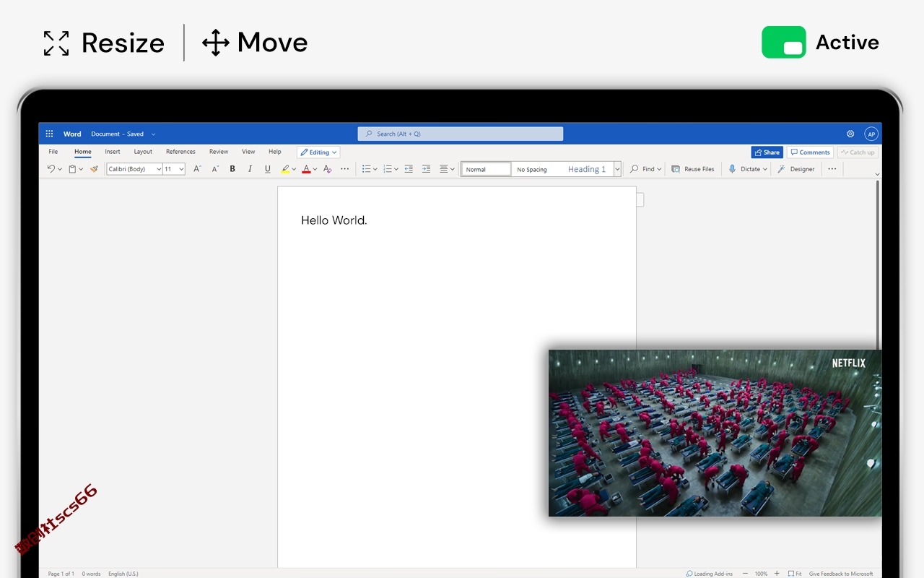Click Shrink Font icon
The width and height of the screenshot is (924, 578).
(215, 169)
